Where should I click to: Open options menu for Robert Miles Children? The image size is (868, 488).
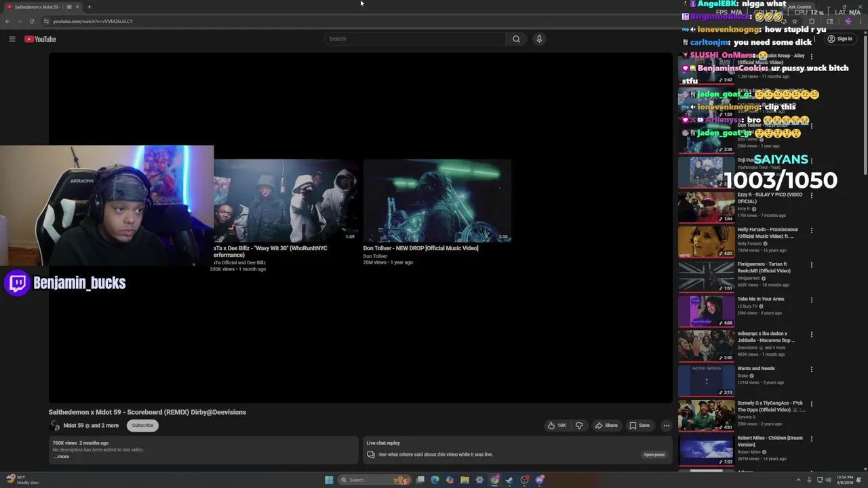point(811,439)
